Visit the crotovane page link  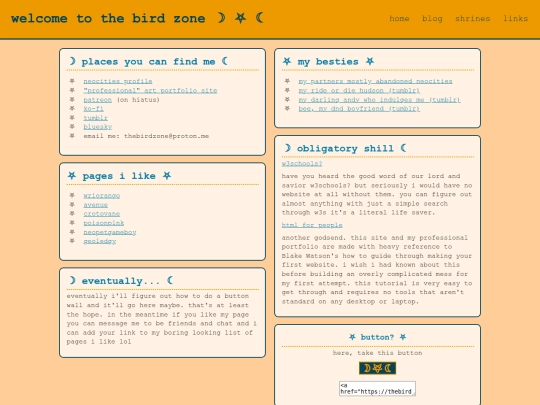(x=102, y=214)
